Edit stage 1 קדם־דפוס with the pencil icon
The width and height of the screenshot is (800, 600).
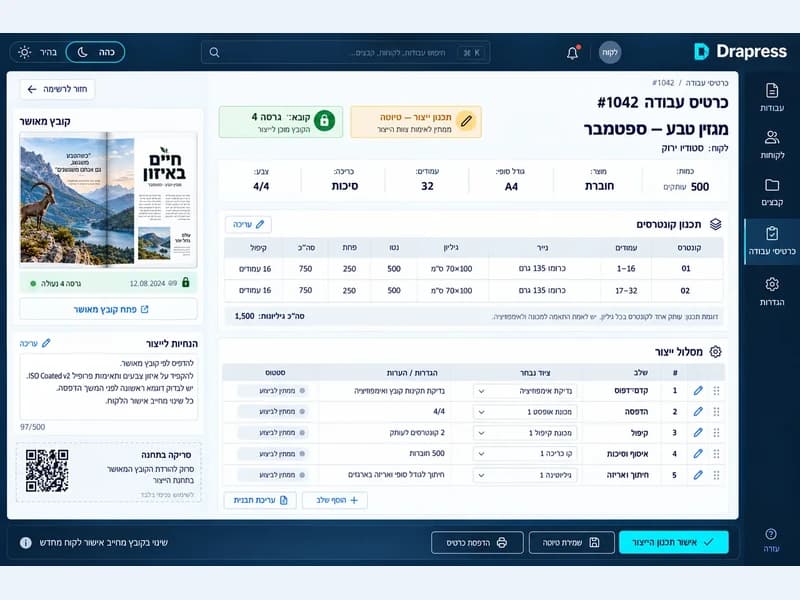[698, 391]
